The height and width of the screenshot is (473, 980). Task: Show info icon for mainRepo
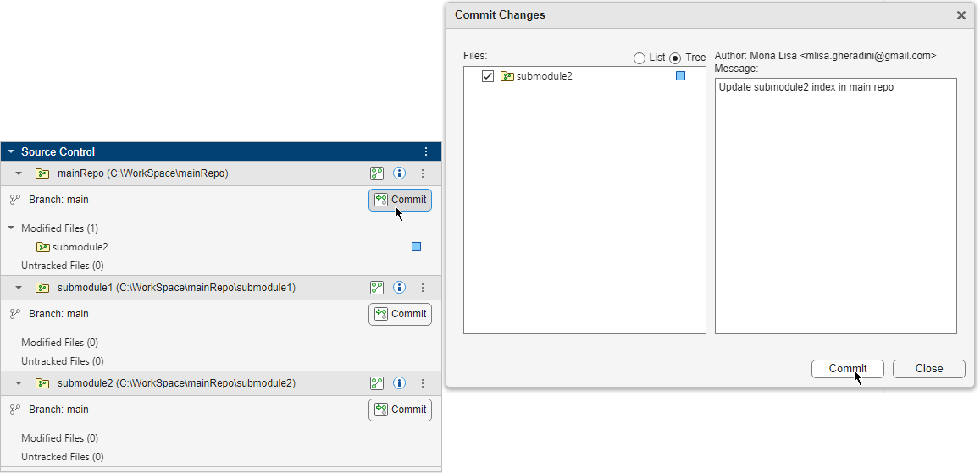(x=400, y=173)
